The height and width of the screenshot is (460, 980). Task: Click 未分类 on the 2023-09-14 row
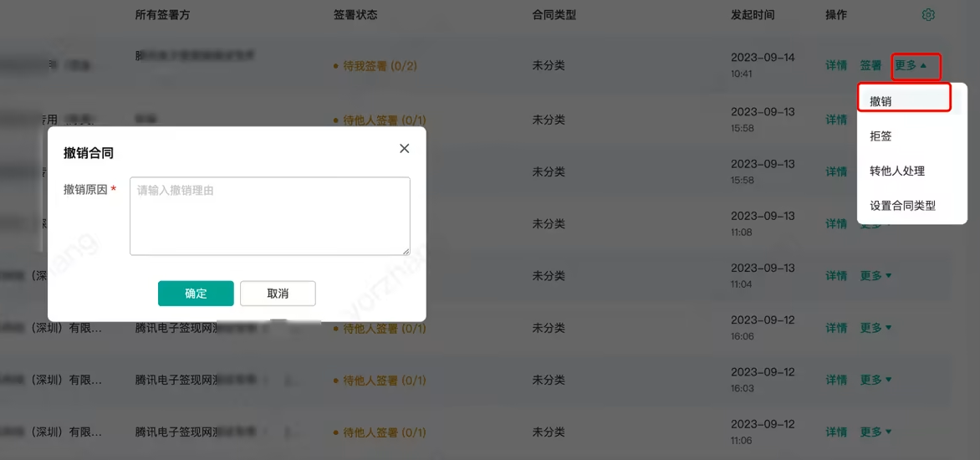pyautogui.click(x=549, y=65)
